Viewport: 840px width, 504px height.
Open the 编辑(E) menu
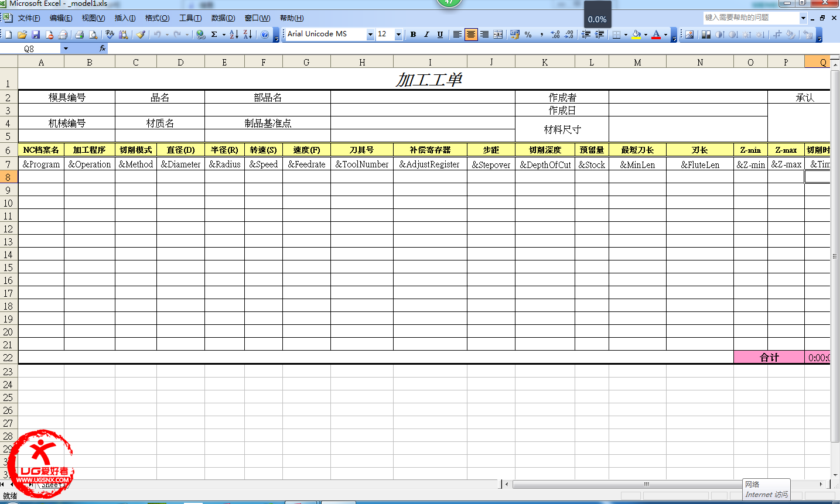click(61, 18)
